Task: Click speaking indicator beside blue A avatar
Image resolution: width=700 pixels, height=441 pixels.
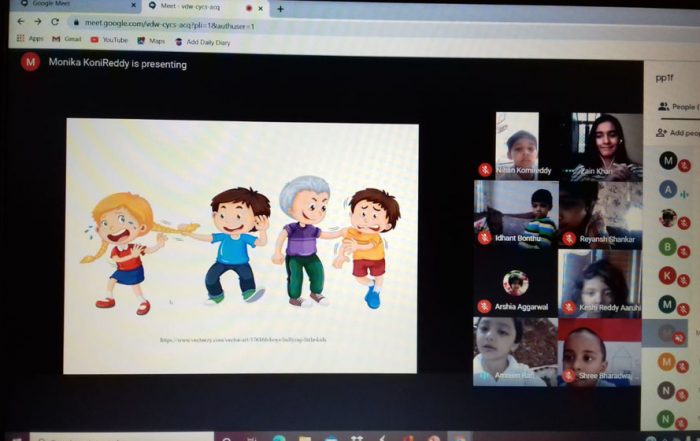Action: 684,195
